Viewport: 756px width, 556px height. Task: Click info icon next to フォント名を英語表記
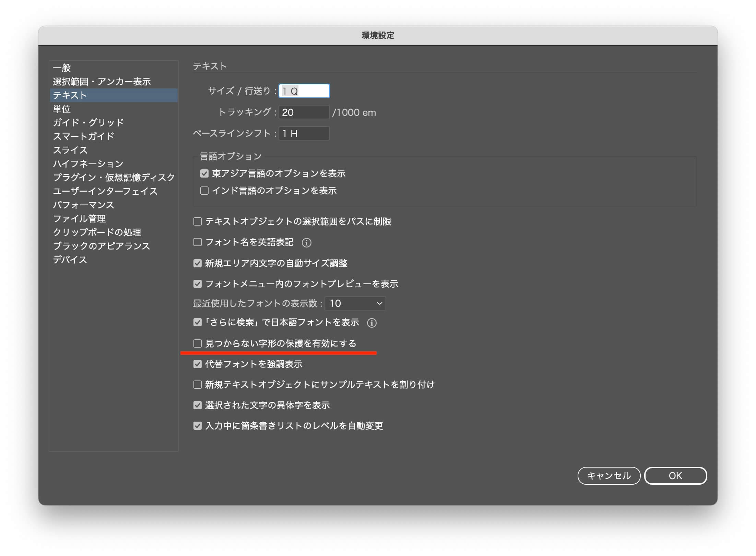[x=306, y=243]
